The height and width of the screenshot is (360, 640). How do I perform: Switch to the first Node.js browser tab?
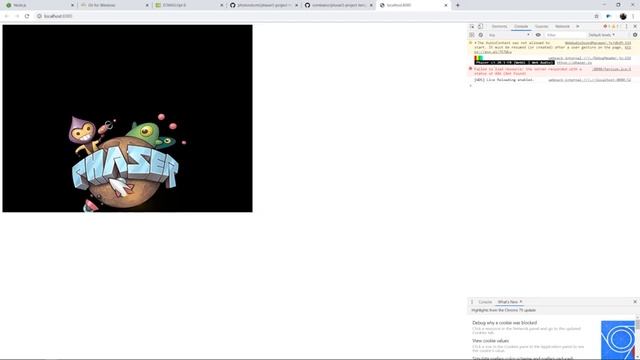click(x=39, y=5)
